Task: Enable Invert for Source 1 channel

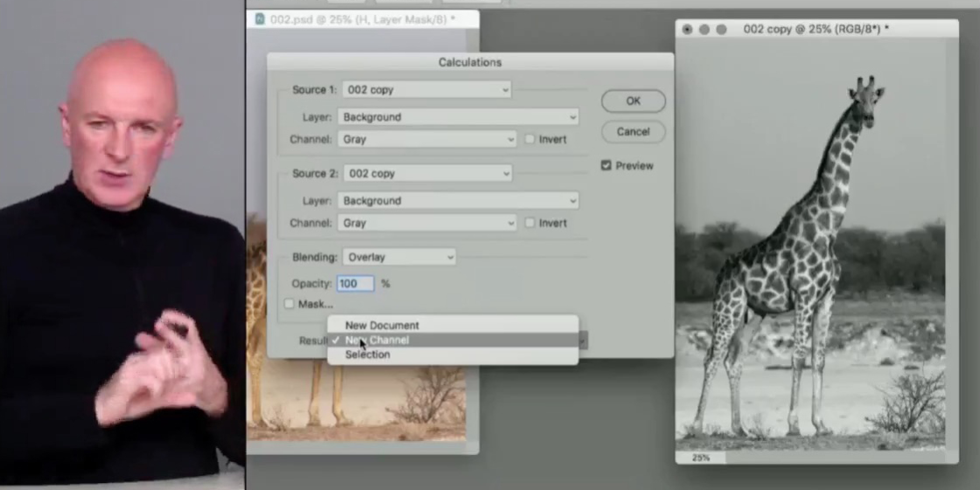Action: pos(530,139)
